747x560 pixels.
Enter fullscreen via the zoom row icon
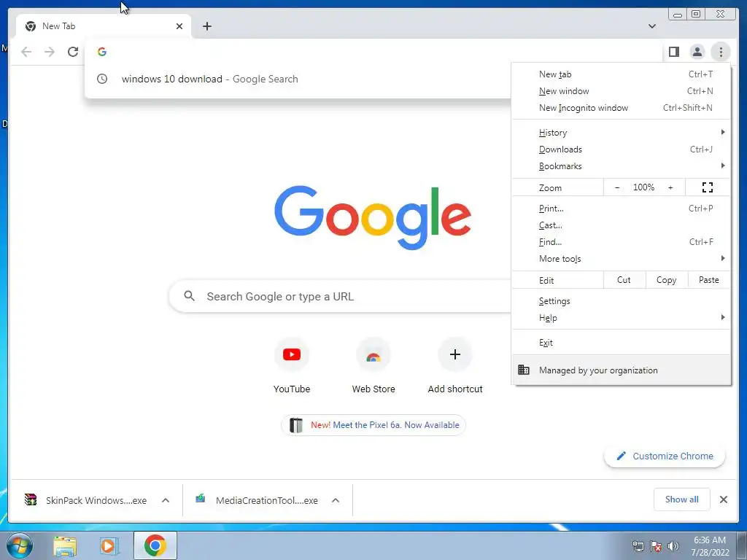tap(708, 187)
